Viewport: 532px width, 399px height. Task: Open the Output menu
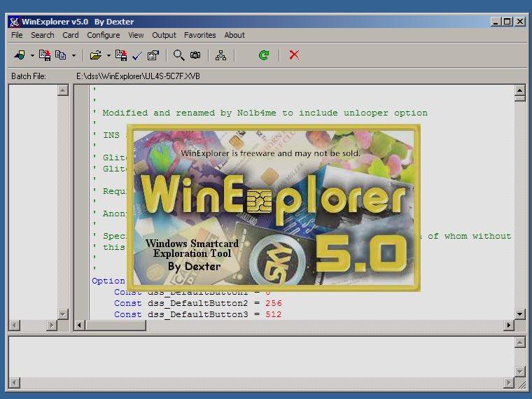click(x=164, y=35)
